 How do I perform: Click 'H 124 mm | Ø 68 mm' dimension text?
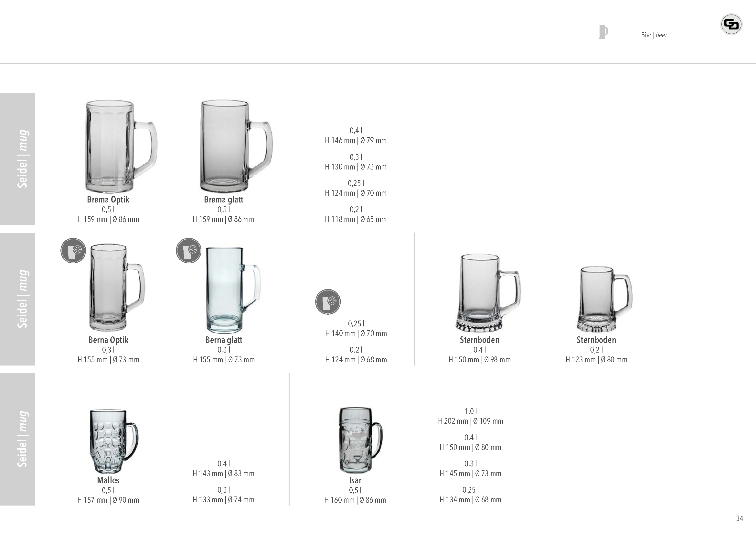pyautogui.click(x=356, y=360)
